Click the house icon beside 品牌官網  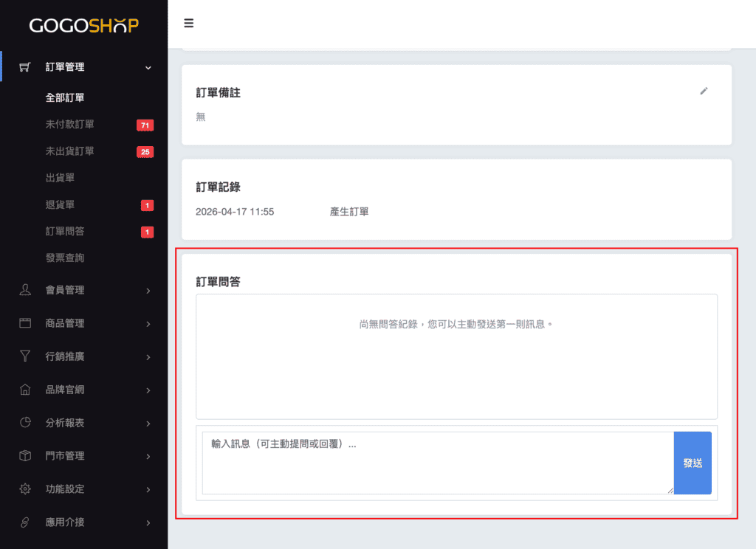(x=25, y=390)
